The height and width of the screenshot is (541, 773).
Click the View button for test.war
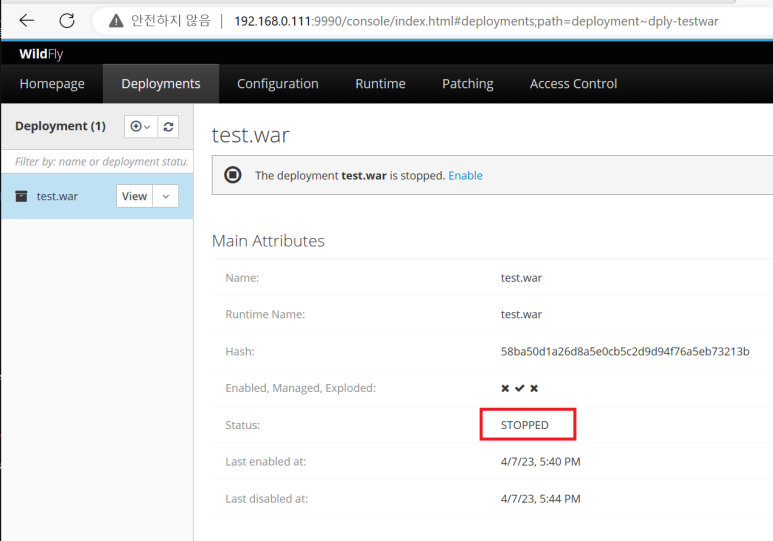(x=135, y=196)
